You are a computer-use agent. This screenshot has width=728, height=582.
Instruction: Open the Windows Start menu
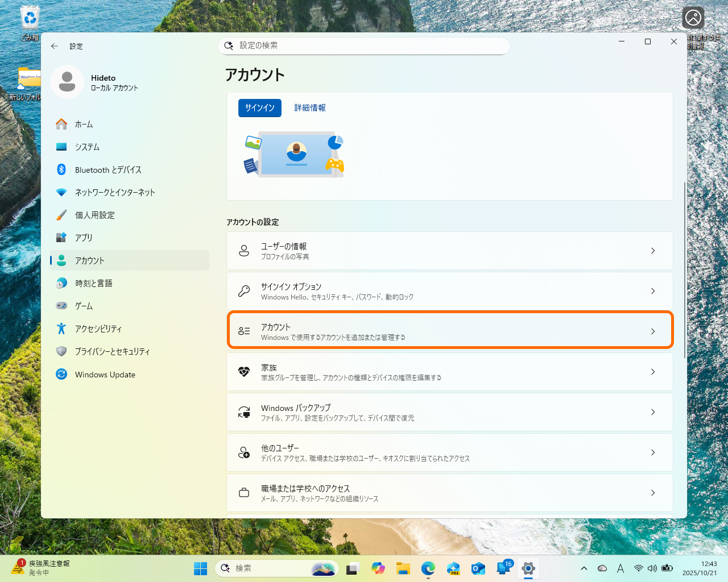(200, 568)
